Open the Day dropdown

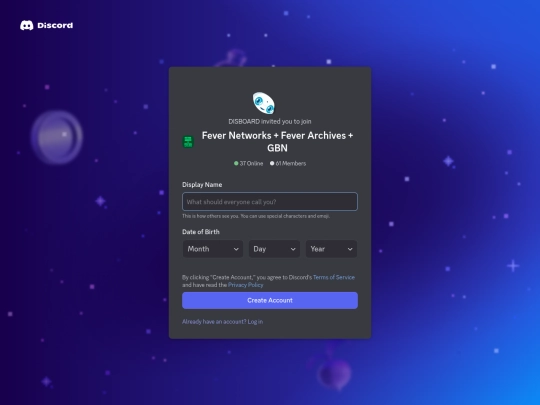click(274, 249)
